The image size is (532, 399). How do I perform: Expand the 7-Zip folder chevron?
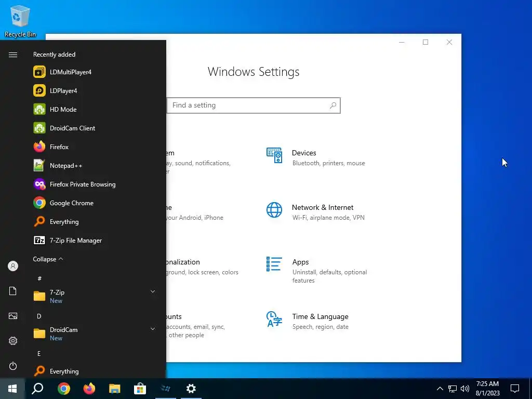(x=153, y=291)
